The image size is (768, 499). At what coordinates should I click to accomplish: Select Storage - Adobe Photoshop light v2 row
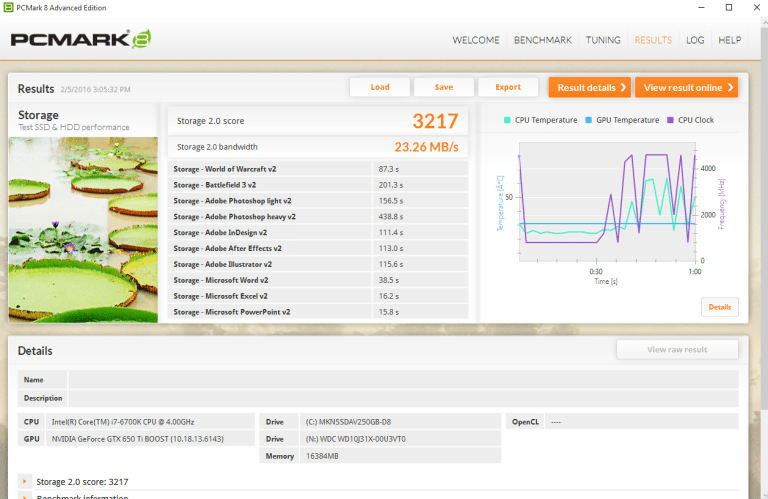(317, 201)
